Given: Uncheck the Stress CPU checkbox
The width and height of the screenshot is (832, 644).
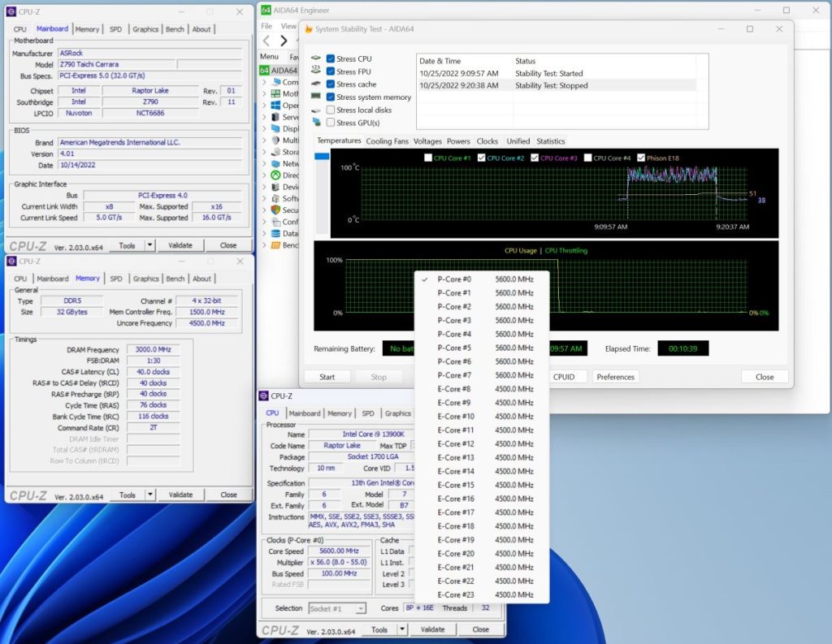Looking at the screenshot, I should click(331, 59).
